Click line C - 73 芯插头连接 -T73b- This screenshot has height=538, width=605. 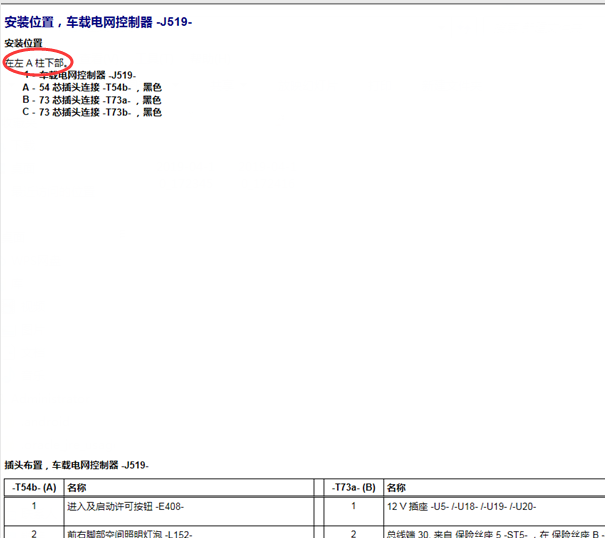92,112
